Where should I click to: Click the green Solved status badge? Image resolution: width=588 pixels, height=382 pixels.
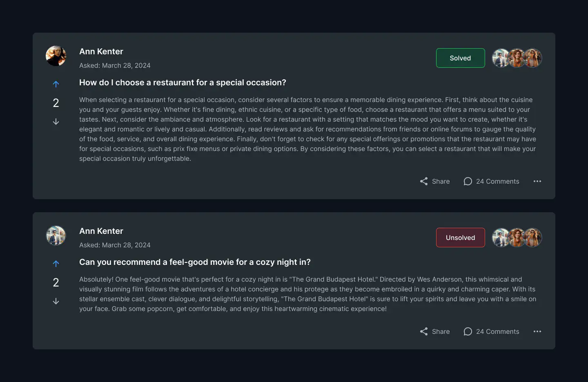461,58
